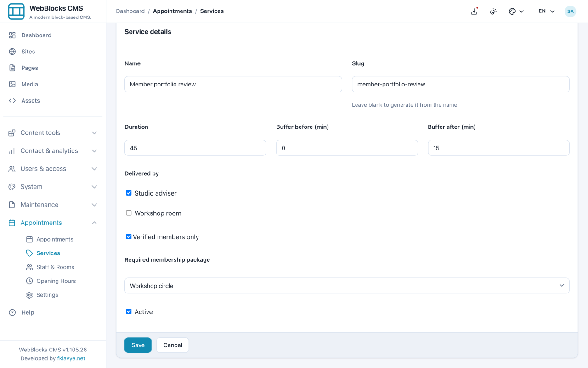Toggle the dark mode moon icon
Viewport: 588px width, 368px height.
(x=493, y=11)
